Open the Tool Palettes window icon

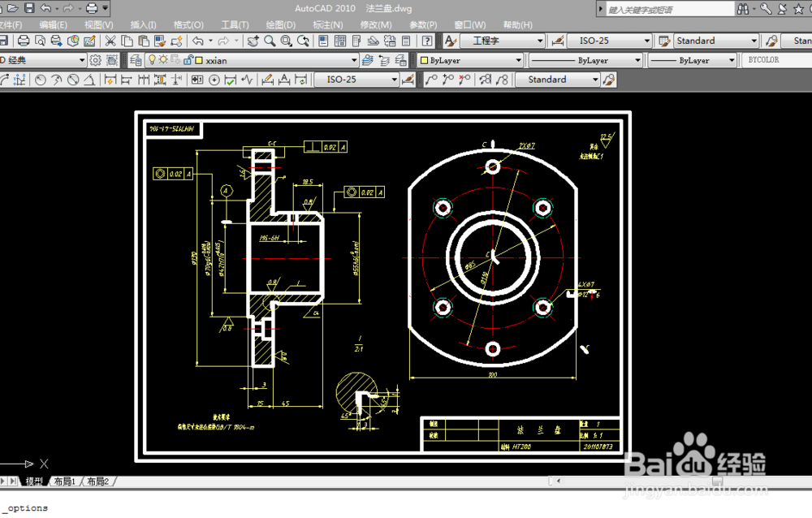pyautogui.click(x=356, y=41)
